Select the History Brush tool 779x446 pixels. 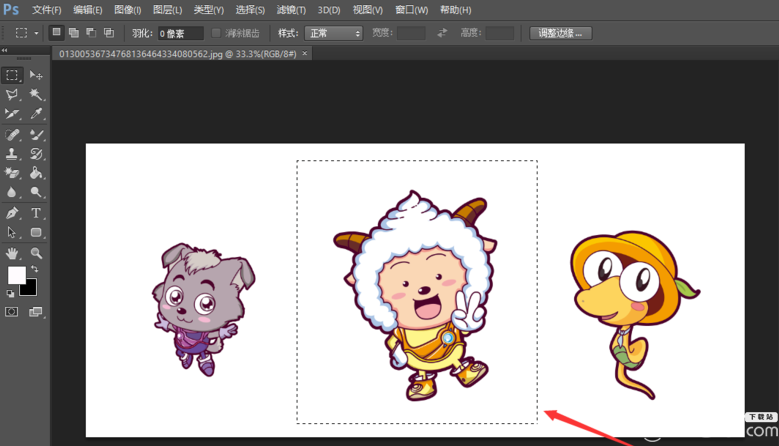click(x=36, y=154)
